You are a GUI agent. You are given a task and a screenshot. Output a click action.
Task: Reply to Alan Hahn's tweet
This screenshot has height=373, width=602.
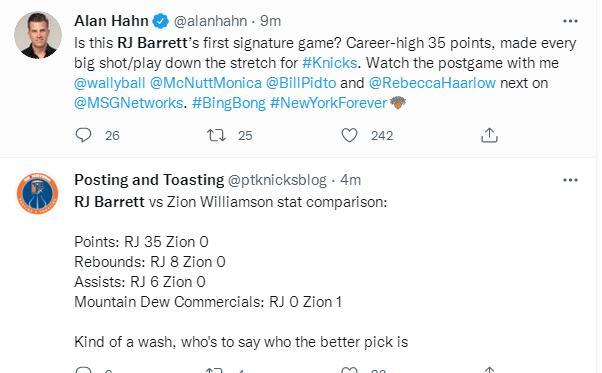(83, 135)
